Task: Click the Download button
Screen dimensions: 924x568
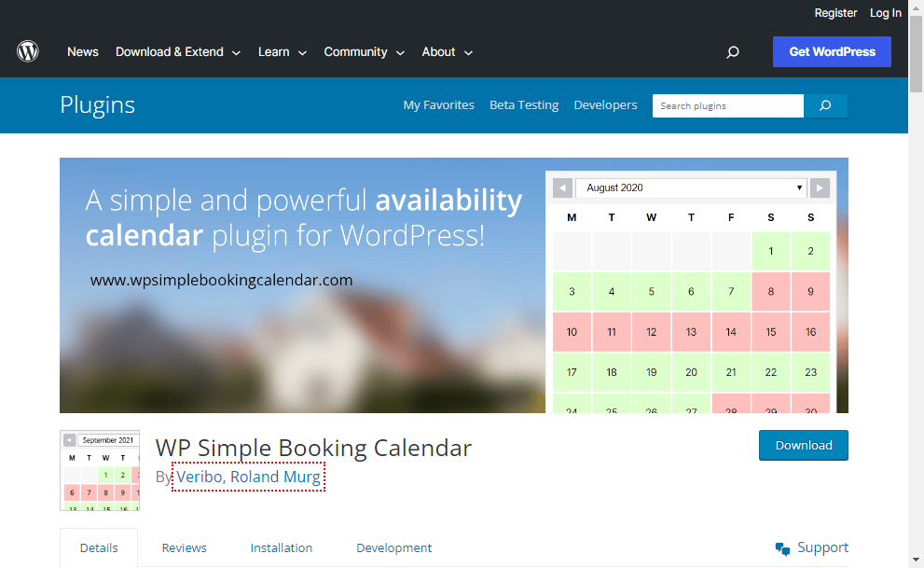Action: click(x=803, y=446)
